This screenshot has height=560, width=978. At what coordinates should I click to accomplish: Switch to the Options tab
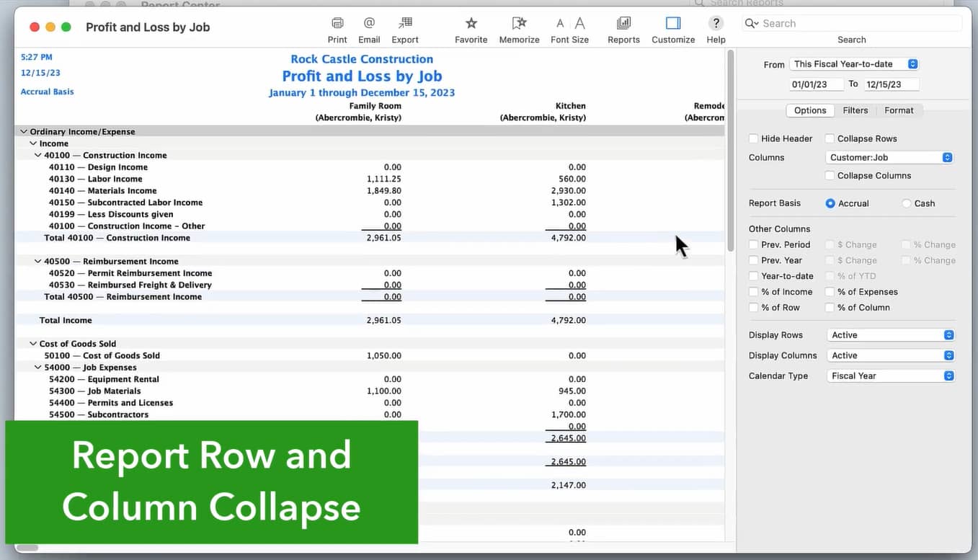click(810, 110)
